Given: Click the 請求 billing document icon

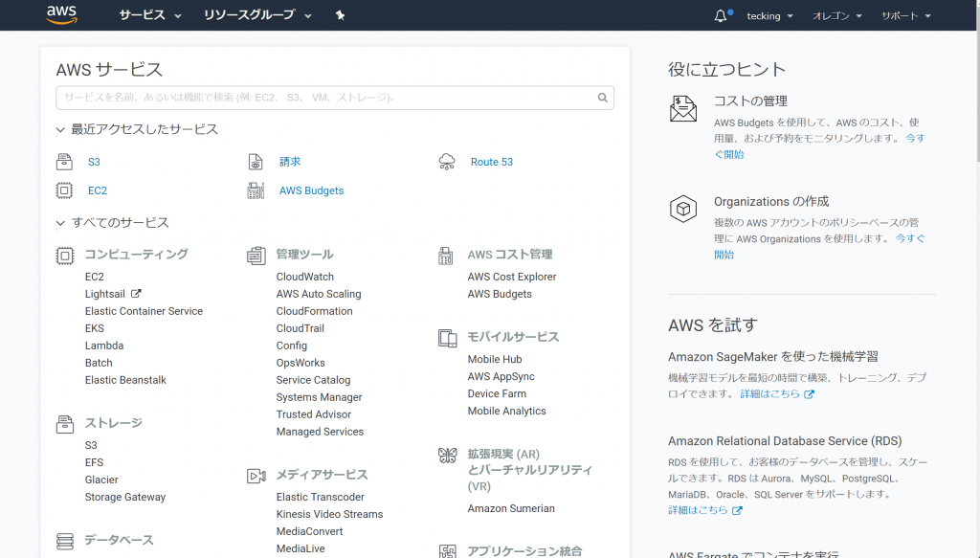Looking at the screenshot, I should click(x=256, y=162).
